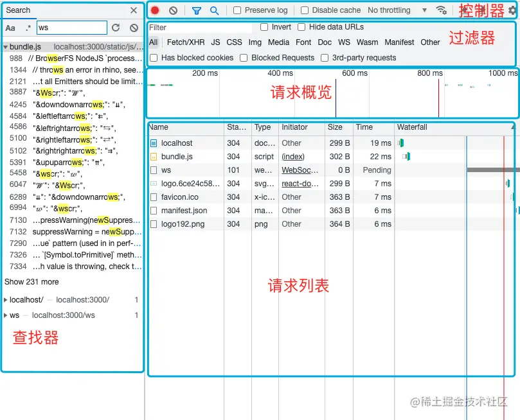The image size is (520, 420).
Task: Sort by Name column header
Action: pos(186,127)
